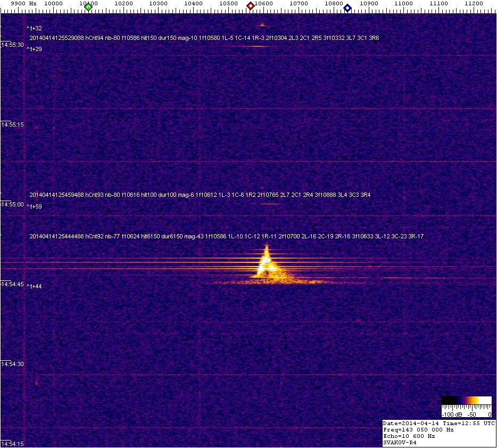497x448 pixels.
Task: Click the 14:55:30 time axis label
Action: 13,45
